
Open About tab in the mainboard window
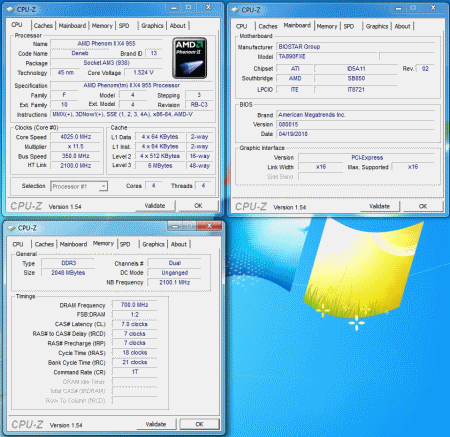point(402,26)
